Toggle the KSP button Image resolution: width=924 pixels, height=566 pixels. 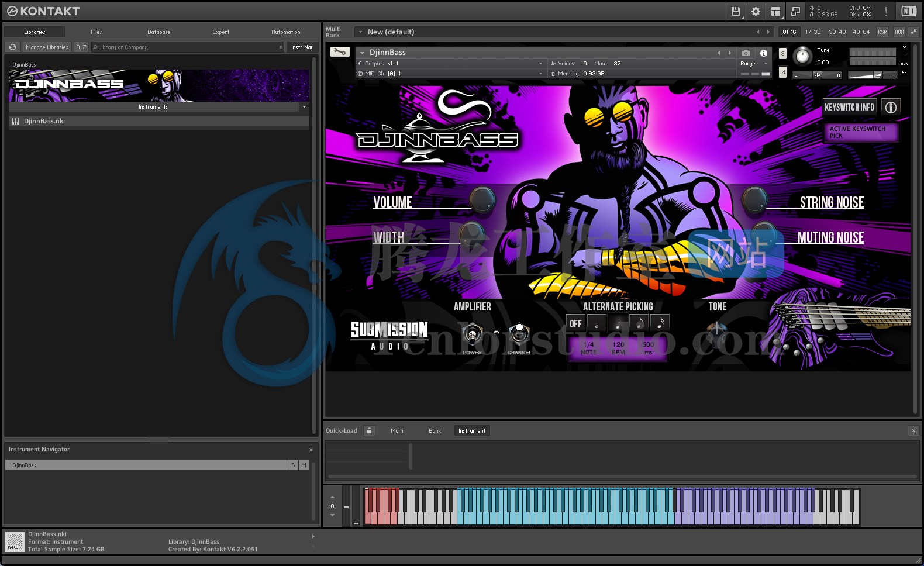click(882, 32)
